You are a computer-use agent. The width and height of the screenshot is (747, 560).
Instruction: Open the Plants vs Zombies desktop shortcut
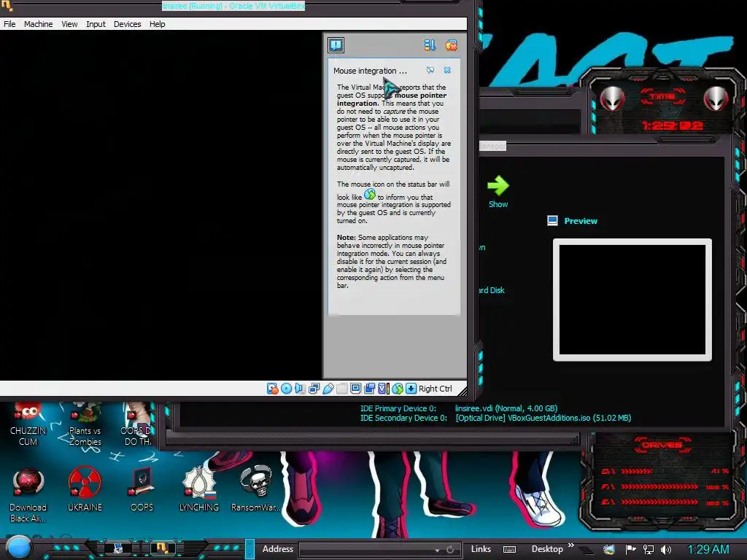tap(85, 425)
